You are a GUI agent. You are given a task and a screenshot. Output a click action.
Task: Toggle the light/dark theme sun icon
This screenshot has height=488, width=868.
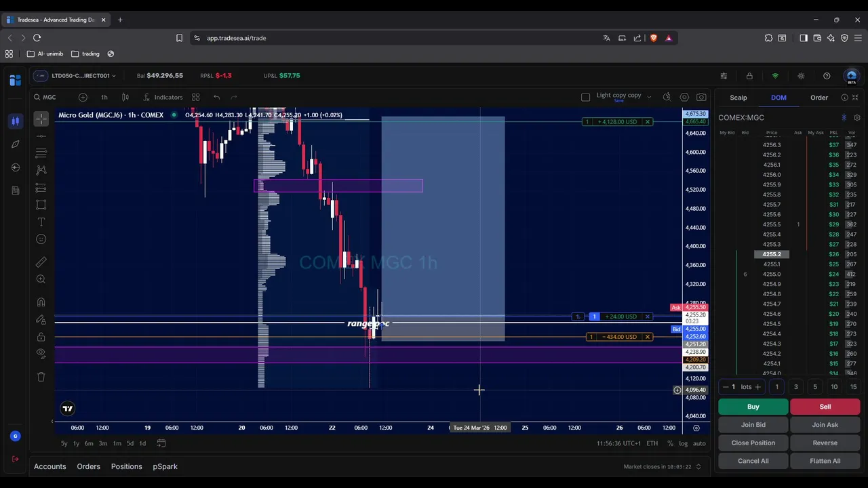coord(801,76)
